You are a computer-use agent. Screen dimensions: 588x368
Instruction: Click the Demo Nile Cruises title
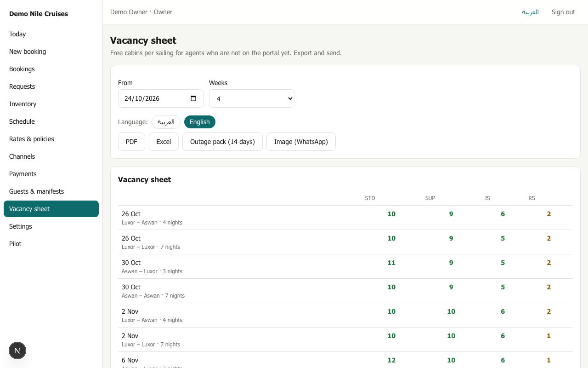tap(39, 14)
